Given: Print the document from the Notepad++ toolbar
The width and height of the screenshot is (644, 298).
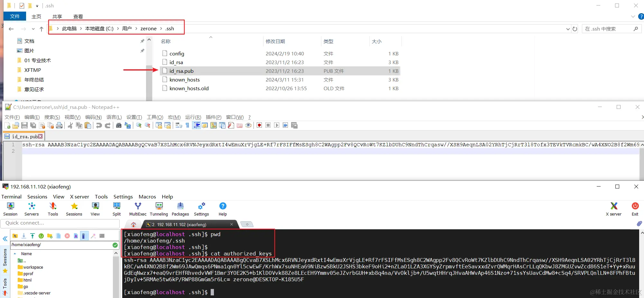Looking at the screenshot, I should coord(59,125).
